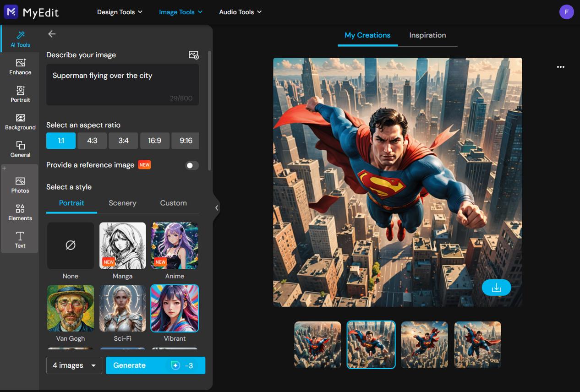Click the Generate button

(155, 365)
